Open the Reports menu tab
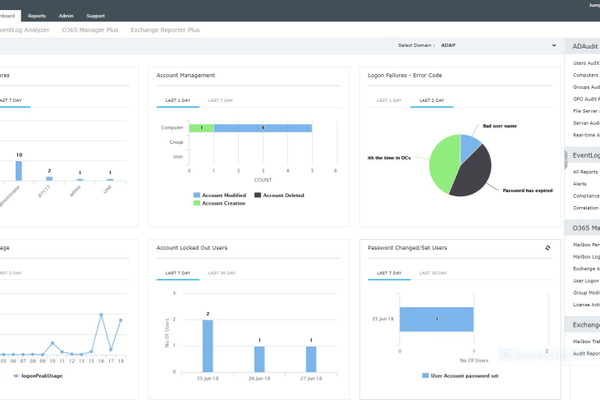 (37, 16)
